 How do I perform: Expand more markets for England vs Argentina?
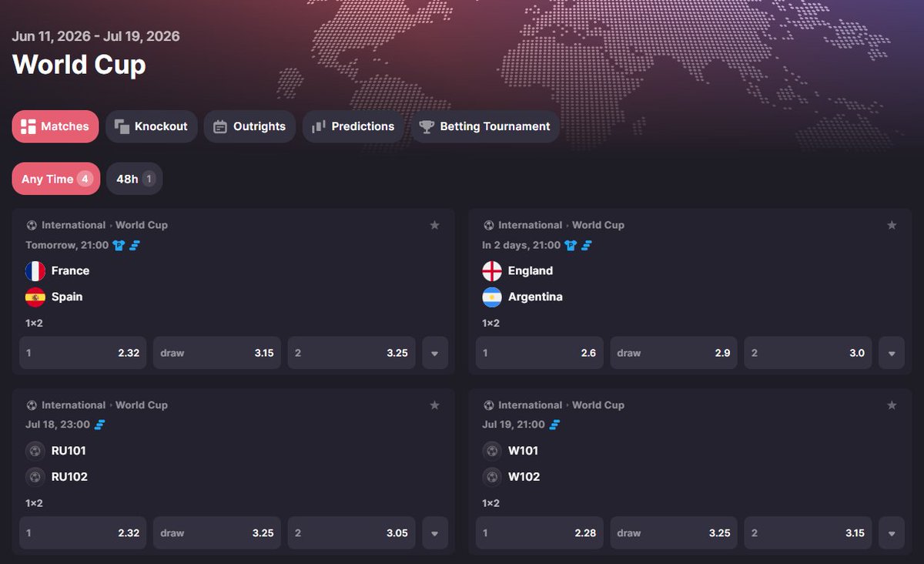892,353
